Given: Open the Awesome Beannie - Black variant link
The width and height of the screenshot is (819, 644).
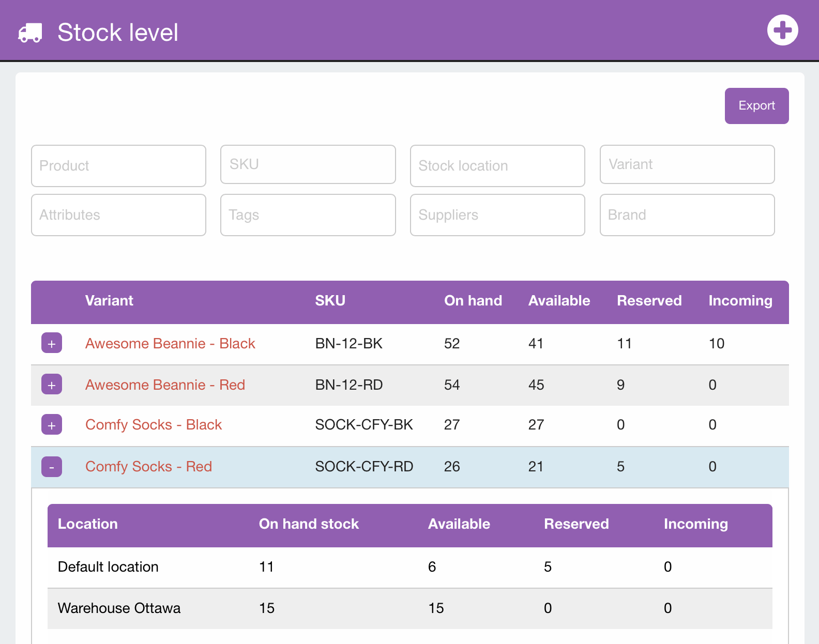Looking at the screenshot, I should tap(170, 344).
